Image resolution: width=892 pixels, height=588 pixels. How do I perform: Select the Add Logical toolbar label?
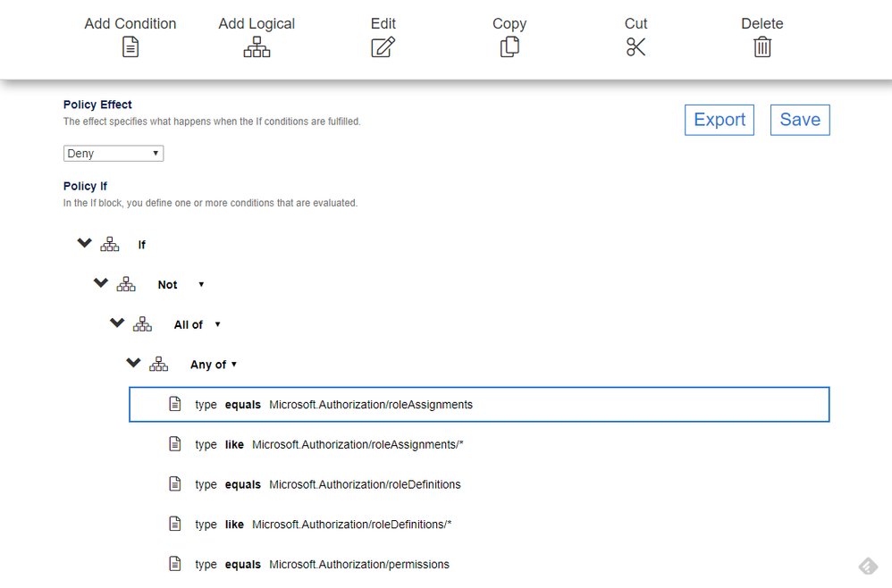(257, 23)
